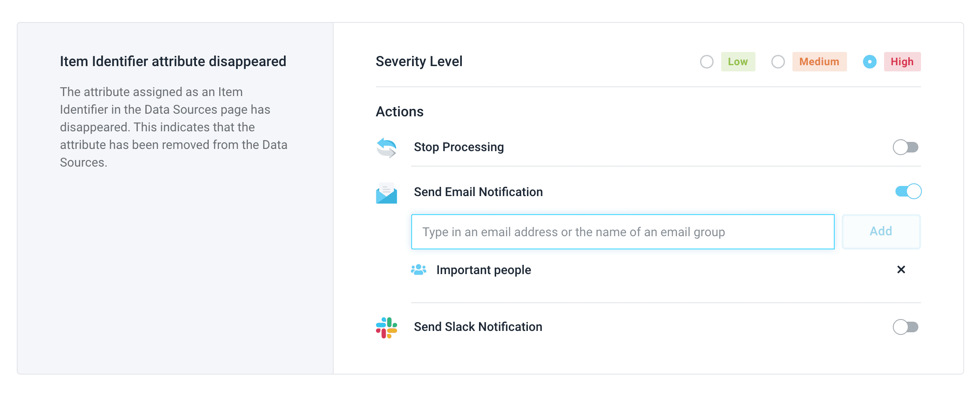Click the Stop Processing label text

tap(459, 147)
